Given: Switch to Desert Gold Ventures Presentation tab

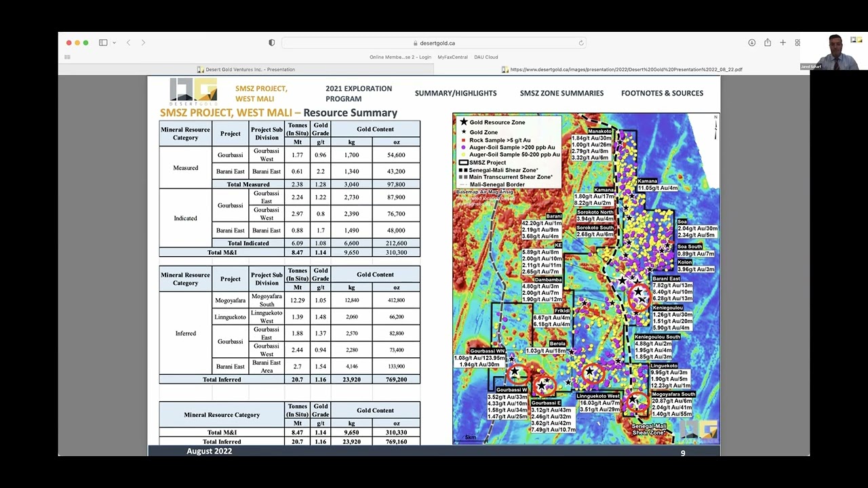Looking at the screenshot, I should (x=246, y=69).
